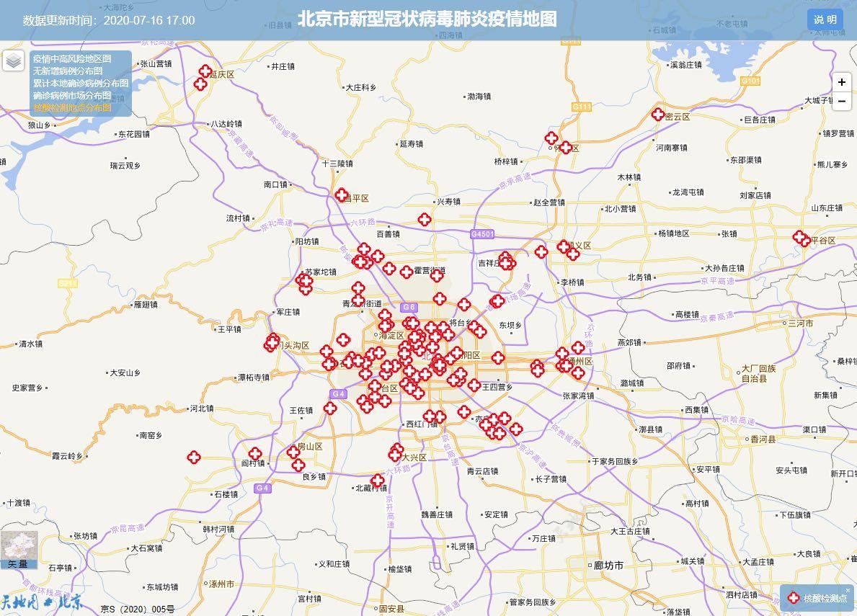
Task: Click the red cross marker near 大兴区
Action: [395, 455]
